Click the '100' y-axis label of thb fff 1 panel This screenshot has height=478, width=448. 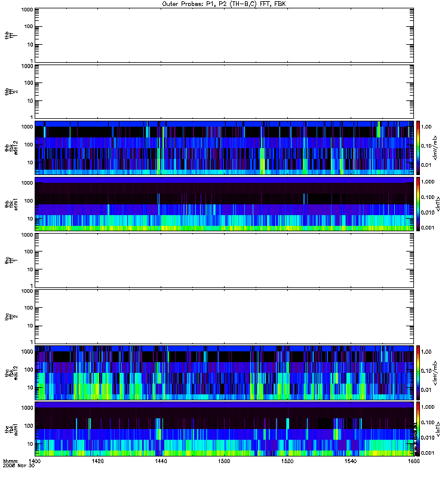pos(28,26)
